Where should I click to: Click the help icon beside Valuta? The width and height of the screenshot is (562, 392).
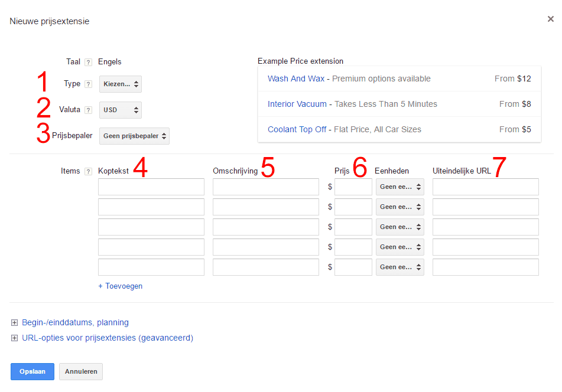pyautogui.click(x=88, y=110)
